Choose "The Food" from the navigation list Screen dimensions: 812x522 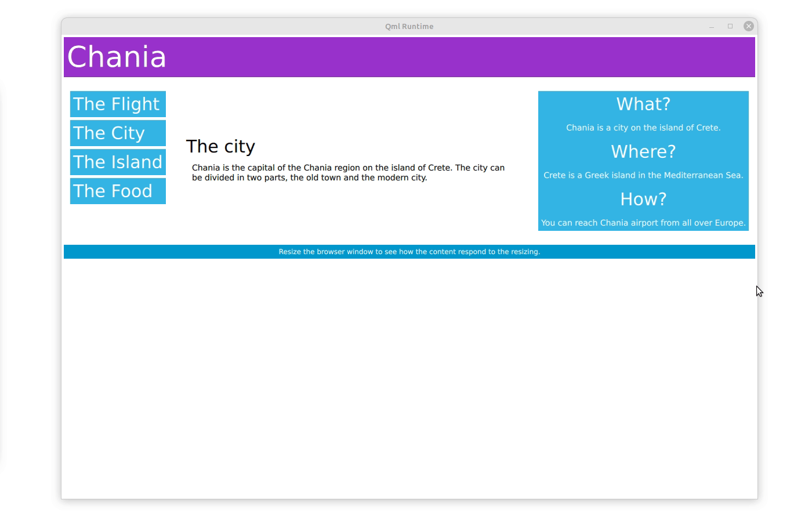pos(117,191)
